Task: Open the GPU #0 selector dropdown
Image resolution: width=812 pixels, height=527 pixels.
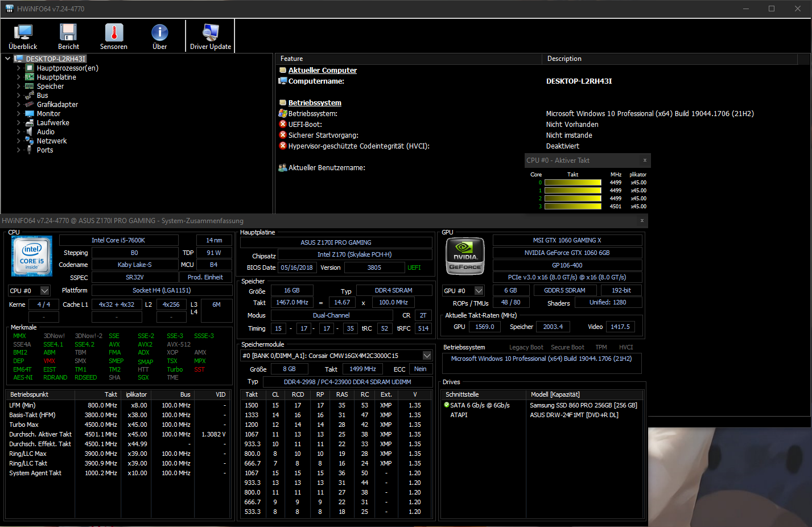Action: coord(479,291)
